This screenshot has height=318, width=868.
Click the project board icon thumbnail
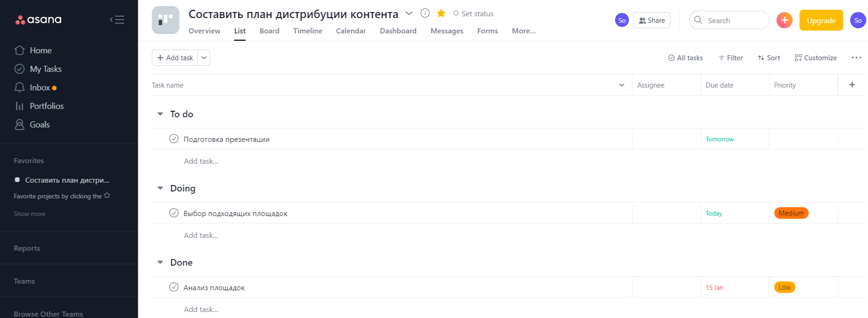tap(166, 20)
